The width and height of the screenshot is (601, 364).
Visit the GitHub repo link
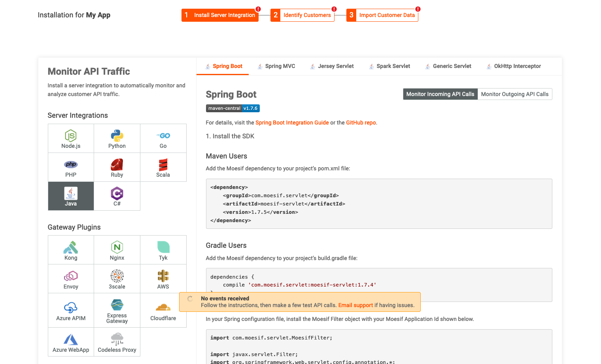(361, 123)
